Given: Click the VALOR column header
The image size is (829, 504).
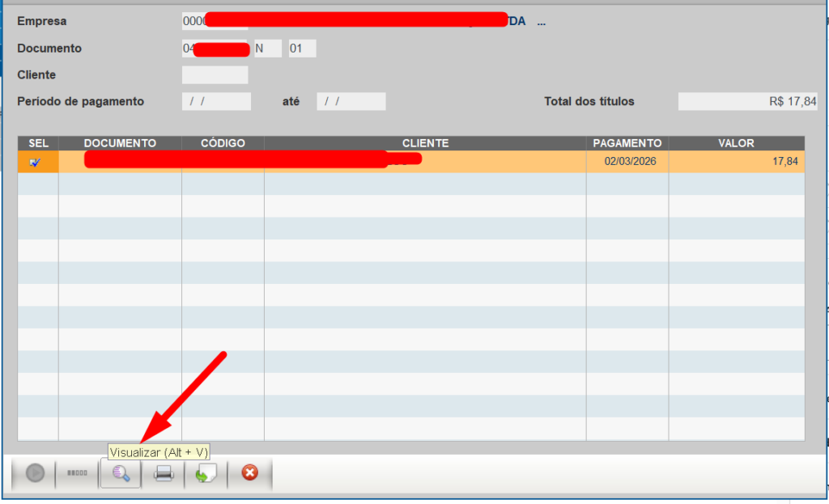Looking at the screenshot, I should [x=736, y=143].
